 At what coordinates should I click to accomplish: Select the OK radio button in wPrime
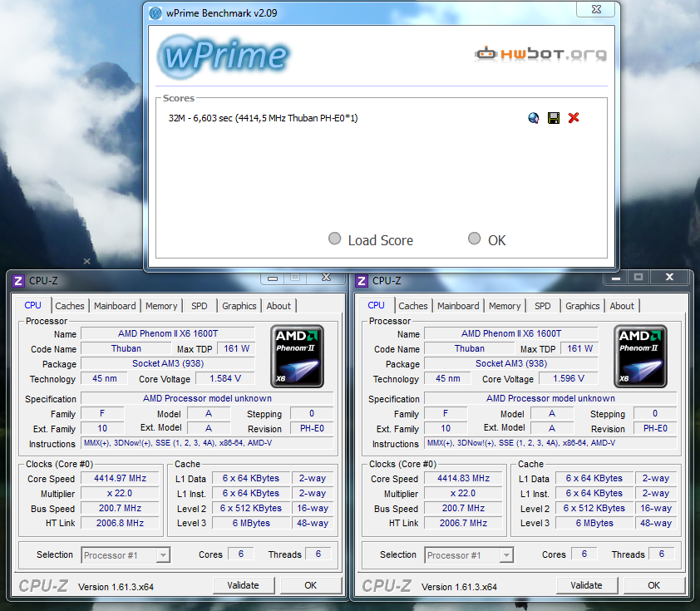pos(474,239)
